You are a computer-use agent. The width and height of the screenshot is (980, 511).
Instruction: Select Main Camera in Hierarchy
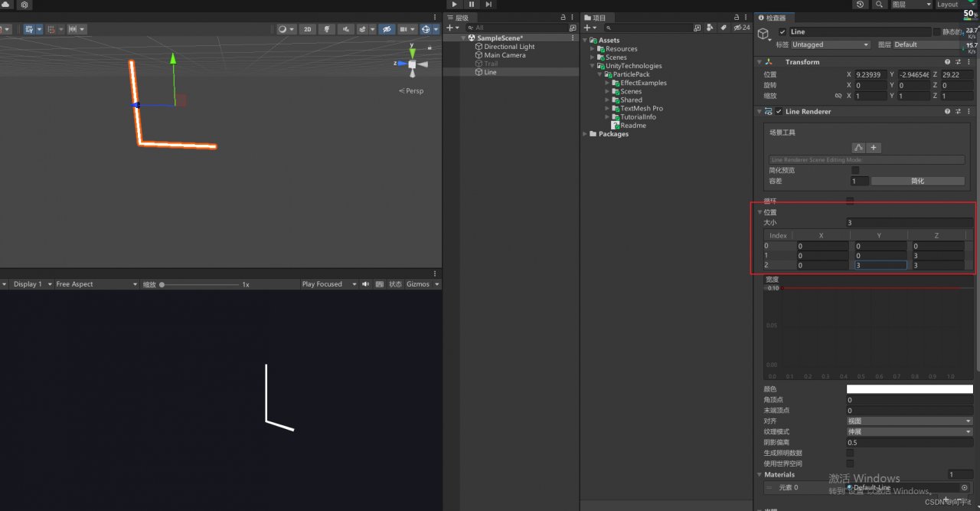505,55
